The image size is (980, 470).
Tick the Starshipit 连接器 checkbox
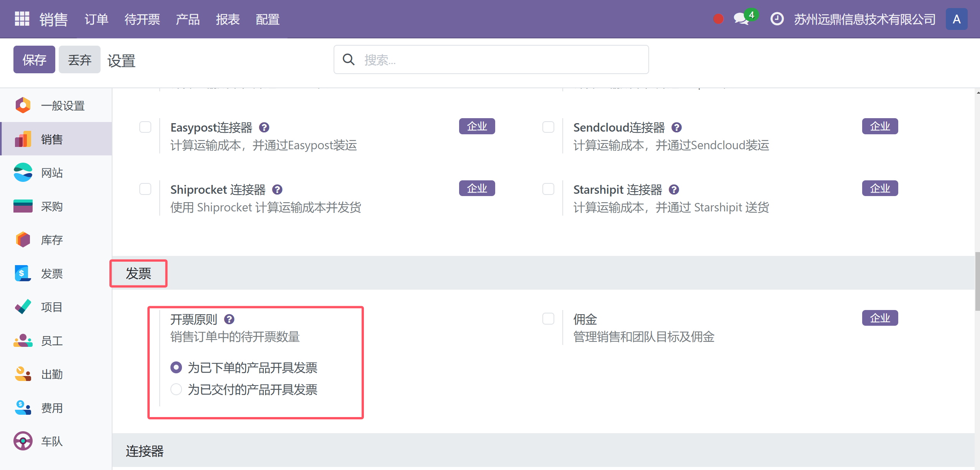click(x=548, y=189)
